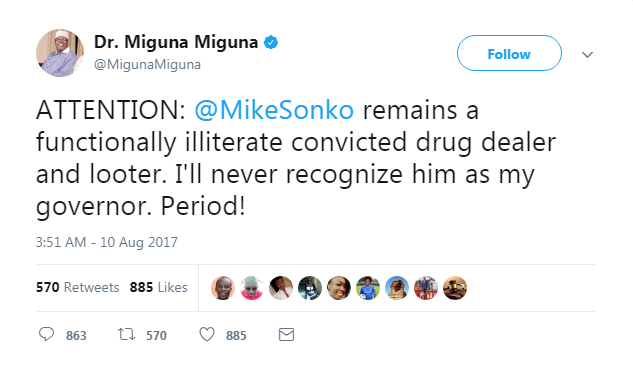Click the 863 reply count
The image size is (633, 372).
pyautogui.click(x=76, y=335)
